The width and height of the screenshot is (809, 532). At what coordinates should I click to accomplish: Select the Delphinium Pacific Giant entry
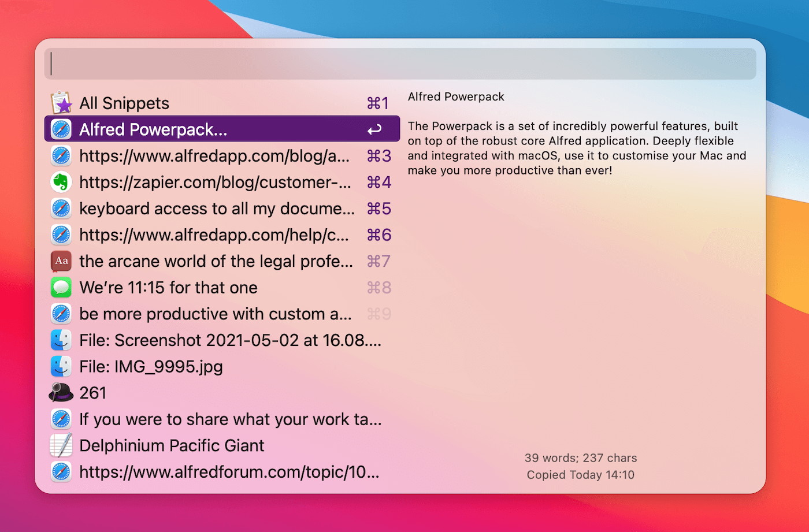[171, 445]
